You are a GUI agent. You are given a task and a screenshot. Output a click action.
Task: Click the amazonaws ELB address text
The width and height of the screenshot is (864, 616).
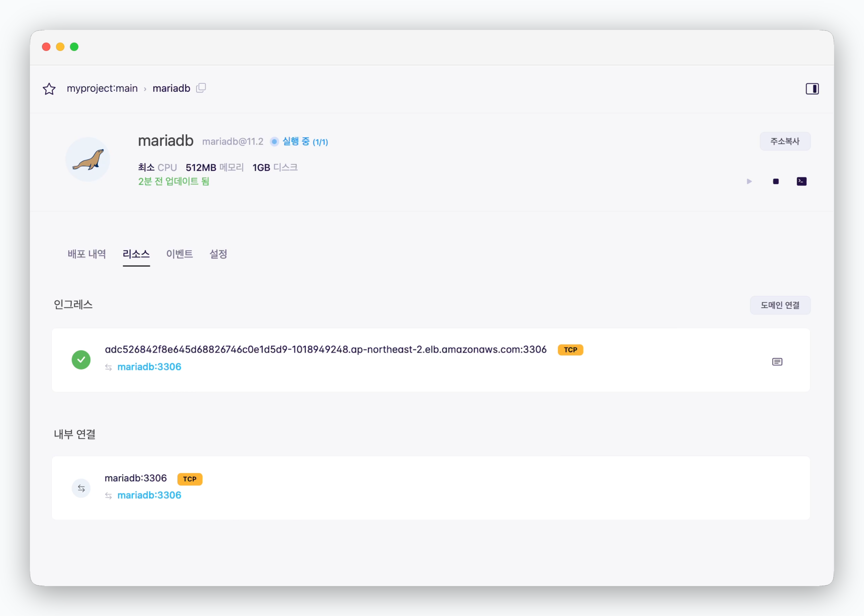tap(325, 349)
